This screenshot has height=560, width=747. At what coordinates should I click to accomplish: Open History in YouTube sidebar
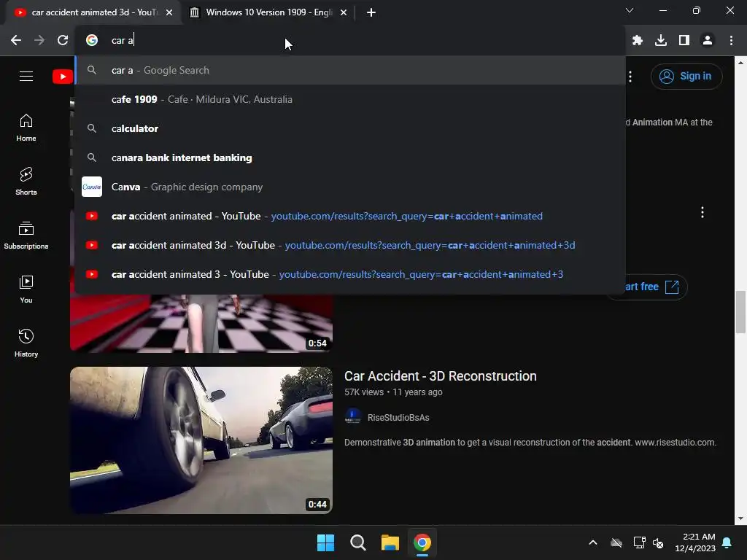click(x=26, y=343)
